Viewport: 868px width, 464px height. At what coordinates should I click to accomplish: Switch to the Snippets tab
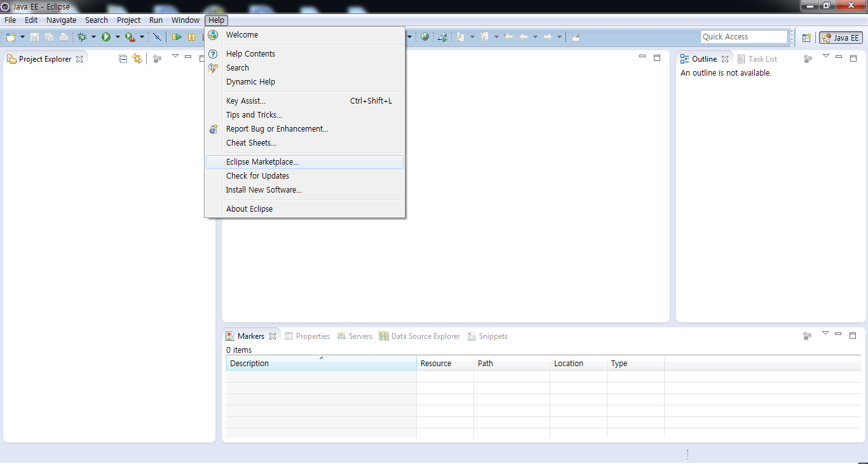pos(488,336)
